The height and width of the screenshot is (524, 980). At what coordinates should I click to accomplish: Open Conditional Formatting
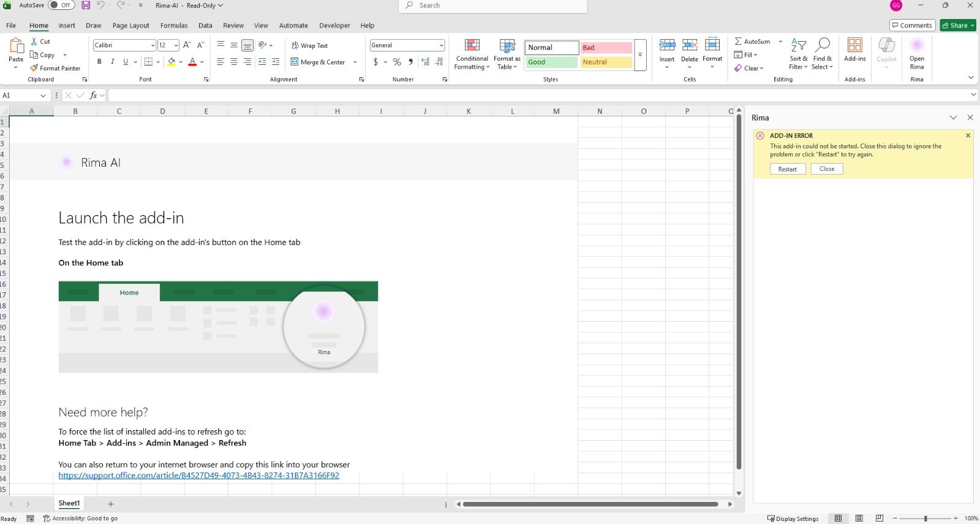click(472, 54)
